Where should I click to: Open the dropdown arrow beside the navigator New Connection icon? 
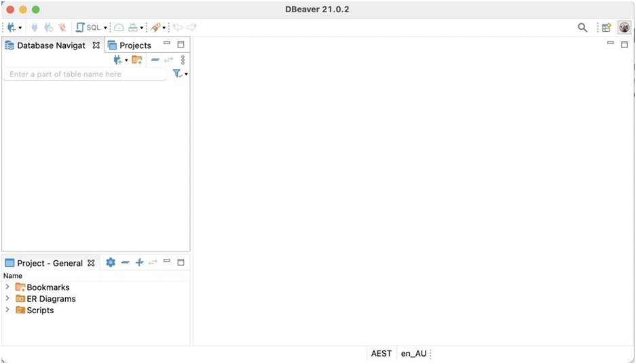tap(126, 60)
